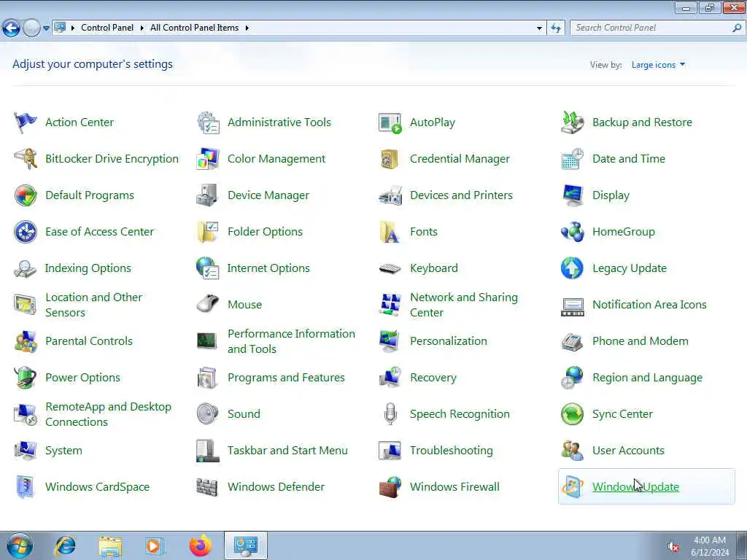Viewport: 747px width, 560px height.
Task: Open the Recovery link
Action: (433, 378)
